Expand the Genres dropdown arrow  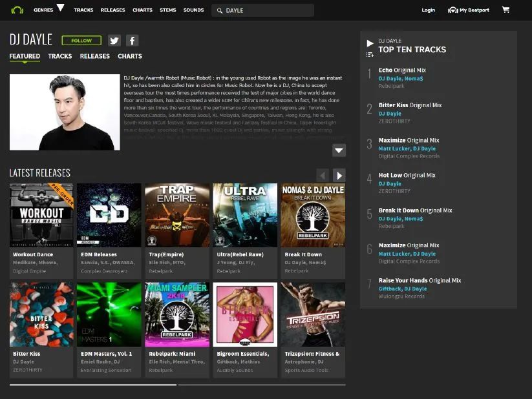pos(60,8)
